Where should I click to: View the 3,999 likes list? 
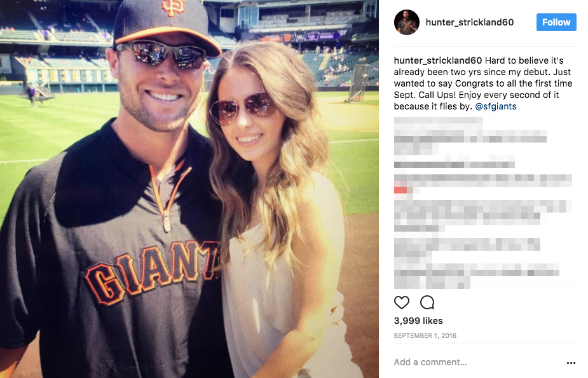pyautogui.click(x=418, y=321)
